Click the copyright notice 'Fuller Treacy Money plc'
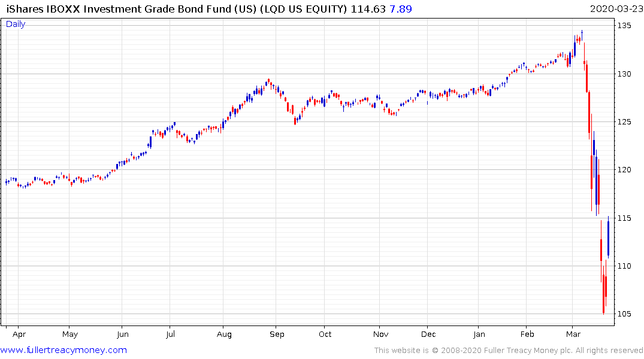The height and width of the screenshot is (359, 644). pyautogui.click(x=528, y=351)
